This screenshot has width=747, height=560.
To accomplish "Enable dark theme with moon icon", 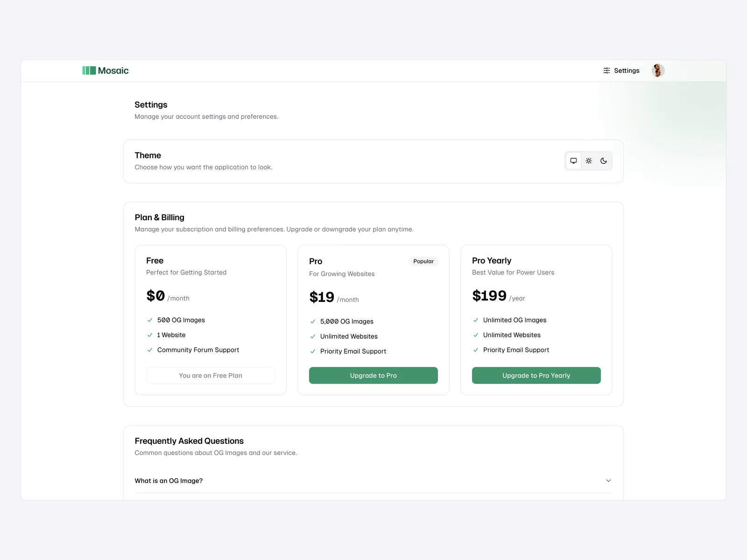I will click(x=604, y=161).
